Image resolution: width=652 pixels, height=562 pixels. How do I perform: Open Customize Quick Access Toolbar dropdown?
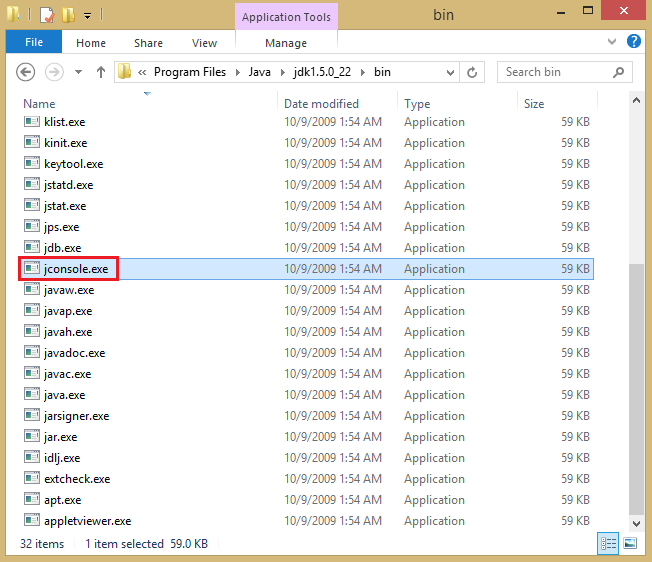[x=87, y=16]
